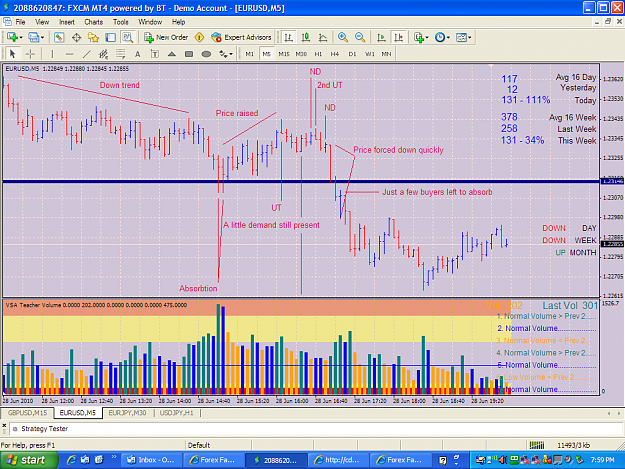Switch to the EURJPY,M30 chart tab

click(x=128, y=413)
